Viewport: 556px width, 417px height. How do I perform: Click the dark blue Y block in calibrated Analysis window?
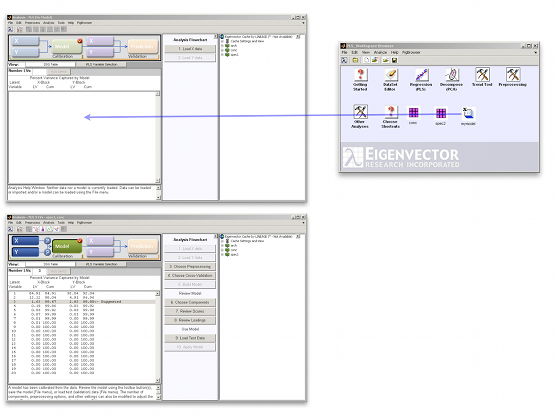click(x=25, y=252)
